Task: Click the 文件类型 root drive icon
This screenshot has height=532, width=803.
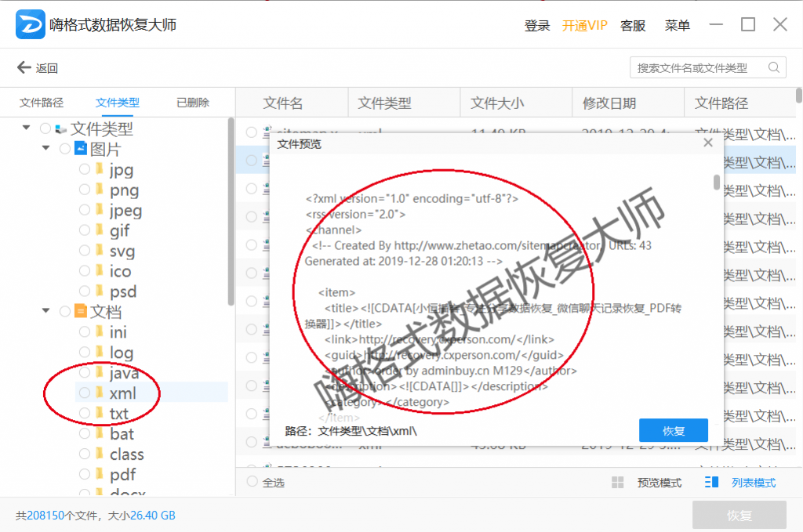Action: pos(61,129)
